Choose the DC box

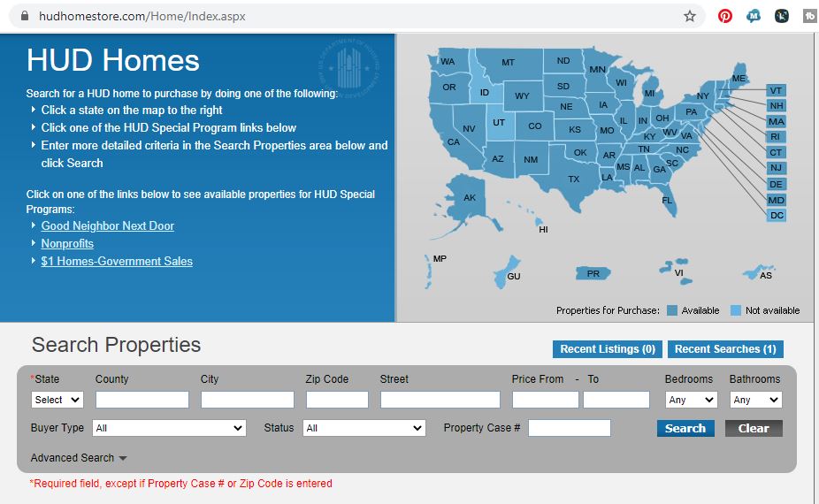pyautogui.click(x=776, y=215)
